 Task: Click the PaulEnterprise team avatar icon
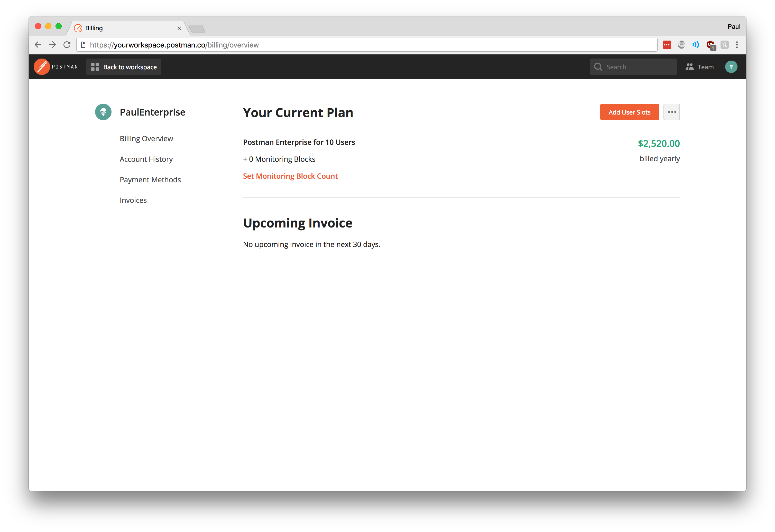(x=103, y=112)
